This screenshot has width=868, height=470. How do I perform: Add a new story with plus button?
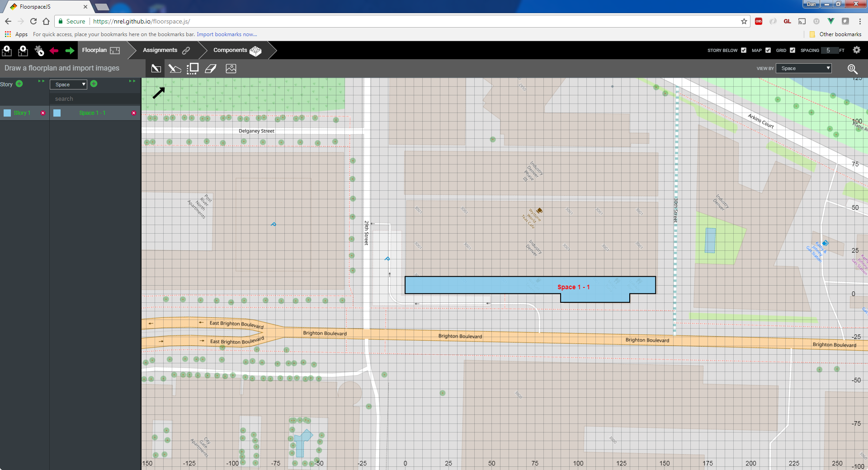tap(19, 84)
